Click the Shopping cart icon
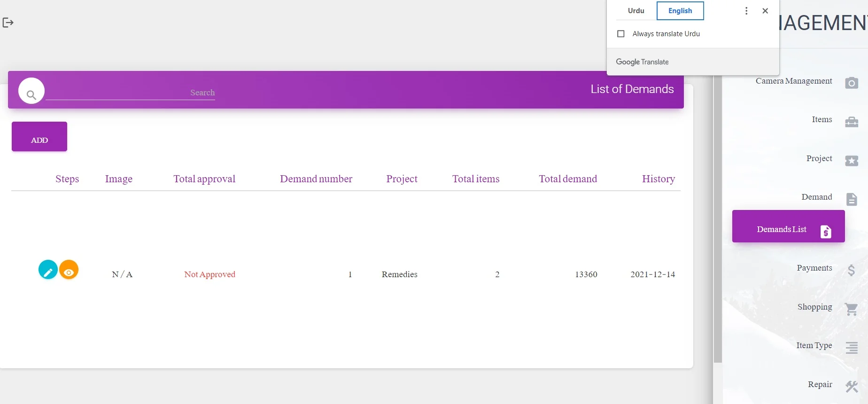The height and width of the screenshot is (404, 868). coord(851,309)
